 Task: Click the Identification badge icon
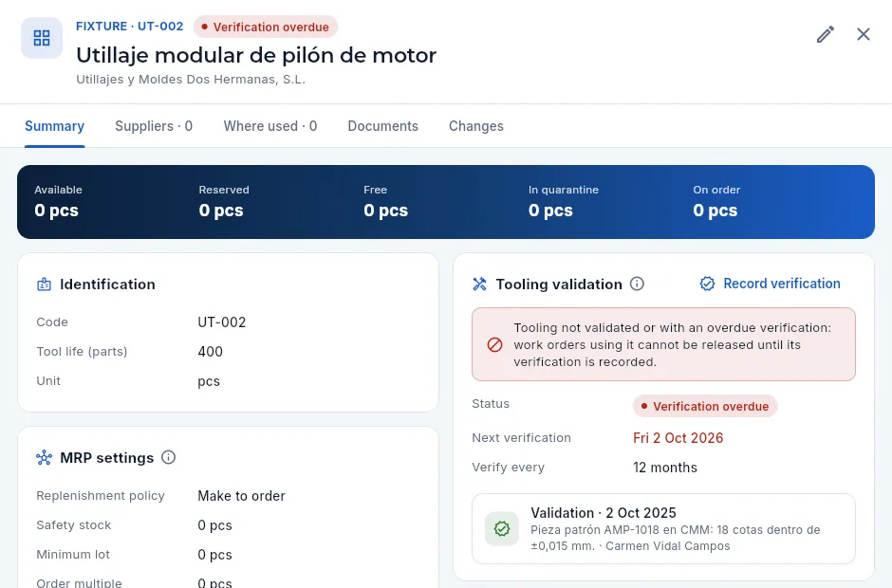pyautogui.click(x=44, y=285)
